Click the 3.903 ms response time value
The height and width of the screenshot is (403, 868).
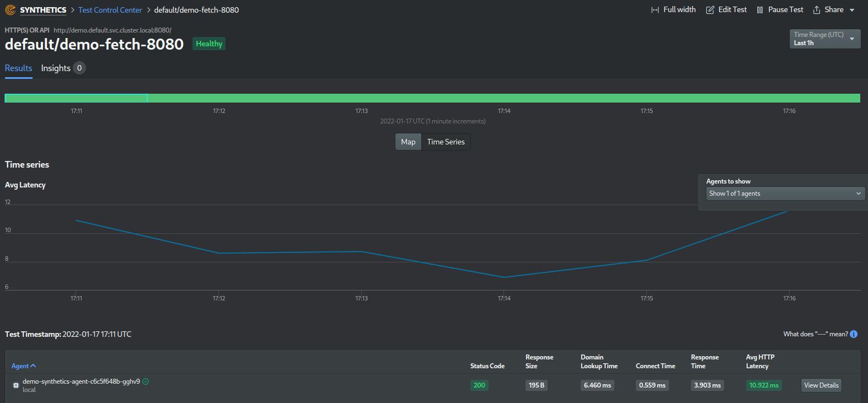tap(708, 385)
